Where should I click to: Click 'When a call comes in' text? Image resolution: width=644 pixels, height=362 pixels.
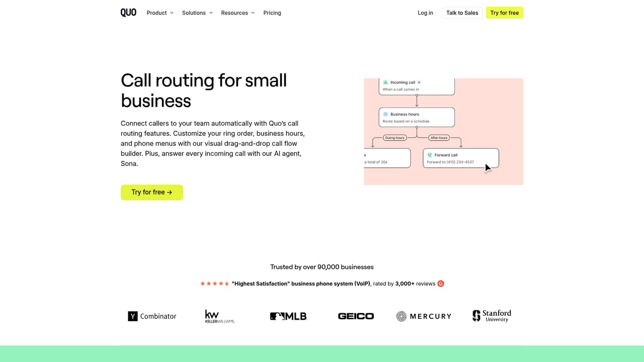pyautogui.click(x=400, y=89)
